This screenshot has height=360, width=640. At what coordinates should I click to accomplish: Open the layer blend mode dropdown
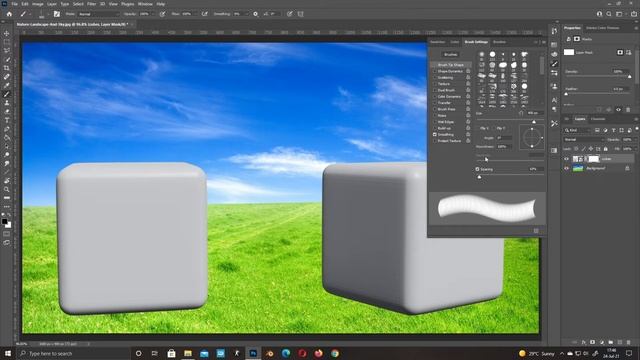click(583, 140)
